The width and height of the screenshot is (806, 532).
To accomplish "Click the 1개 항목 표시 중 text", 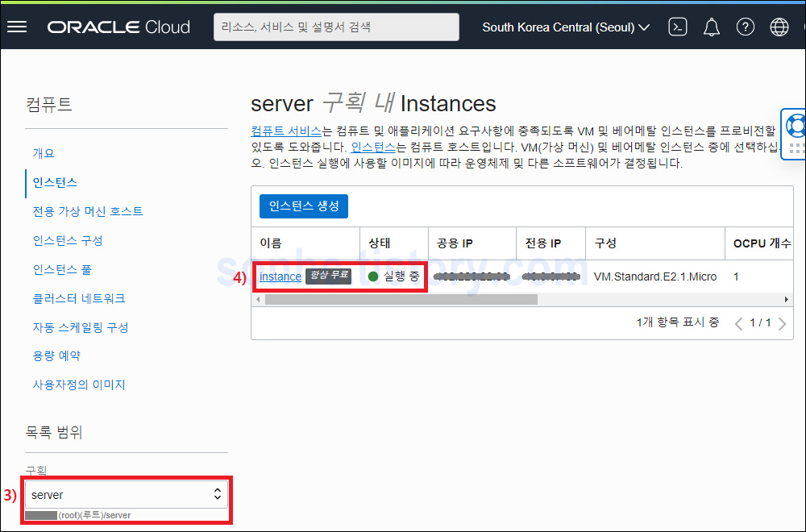I will 678,322.
